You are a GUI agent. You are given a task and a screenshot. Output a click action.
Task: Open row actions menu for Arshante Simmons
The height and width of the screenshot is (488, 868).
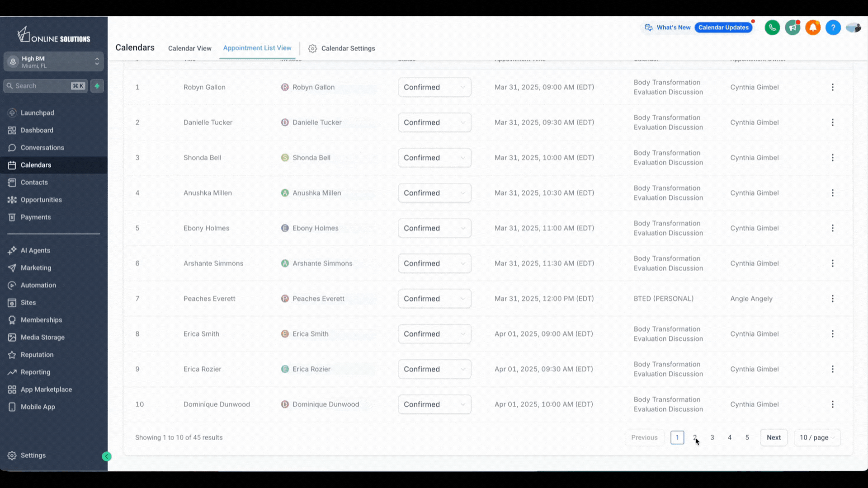(832, 263)
